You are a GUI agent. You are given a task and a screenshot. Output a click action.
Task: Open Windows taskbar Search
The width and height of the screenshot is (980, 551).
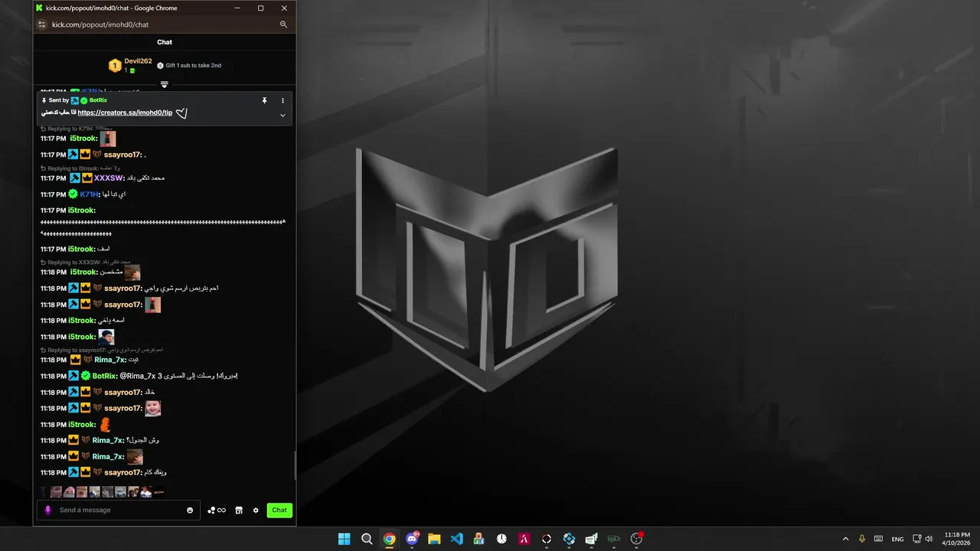tap(367, 539)
